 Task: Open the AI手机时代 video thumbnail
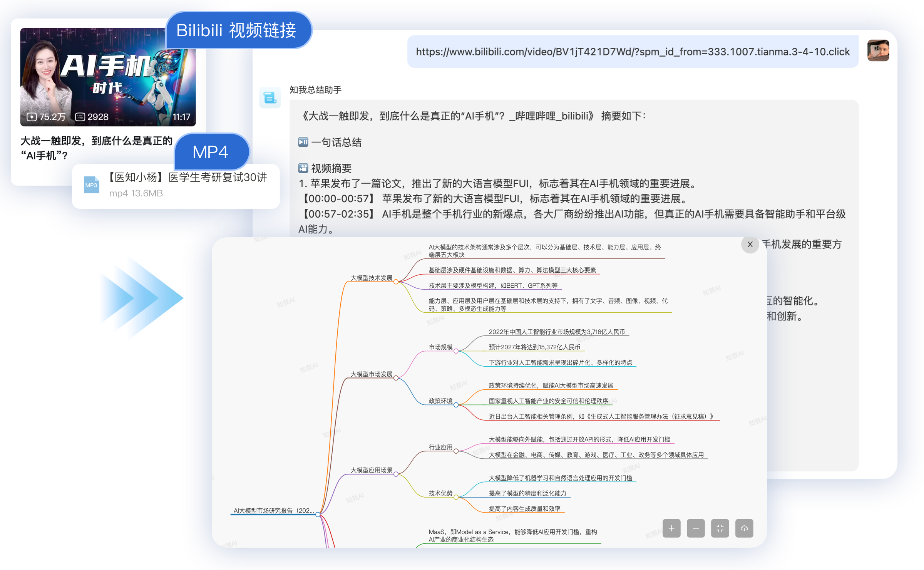pyautogui.click(x=108, y=77)
